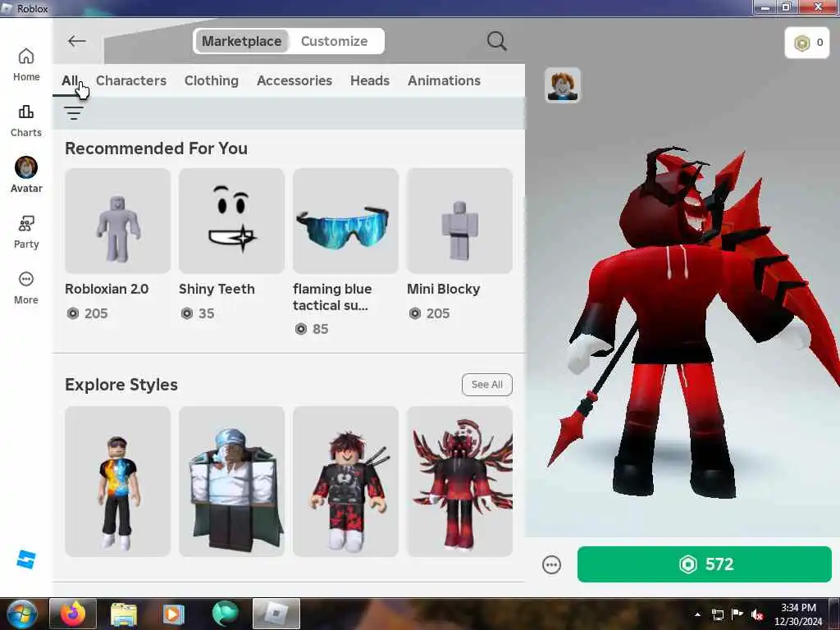Open the three-dot options beside buy button

(x=551, y=564)
